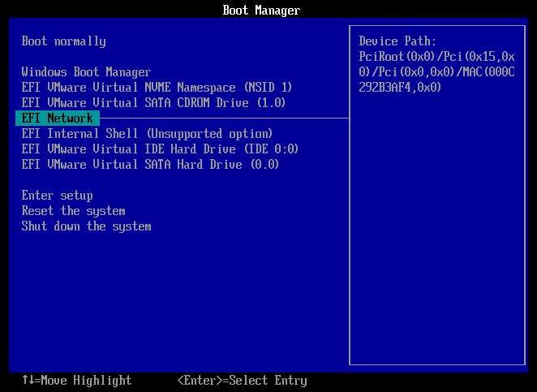Boot from EFI VMware Virtual SATA CDROM Drive
This screenshot has width=537, height=392.
(x=153, y=103)
